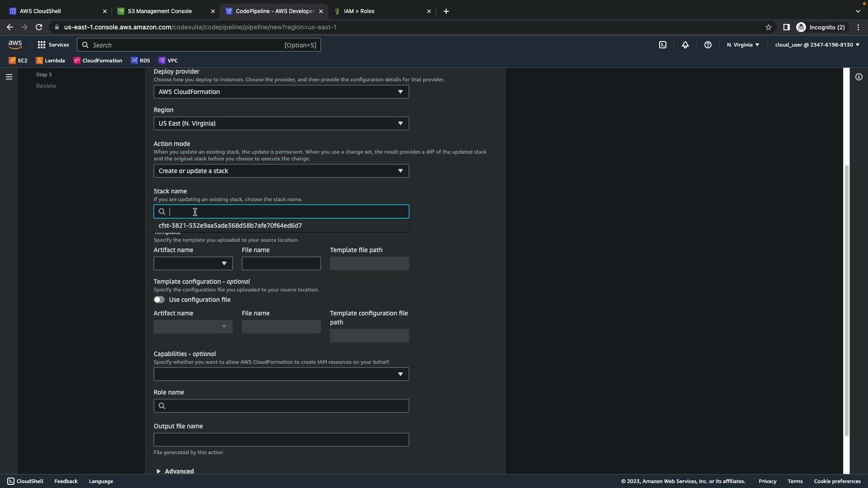The height and width of the screenshot is (488, 868).
Task: Expand the left hamburger navigation menu
Action: (x=9, y=77)
